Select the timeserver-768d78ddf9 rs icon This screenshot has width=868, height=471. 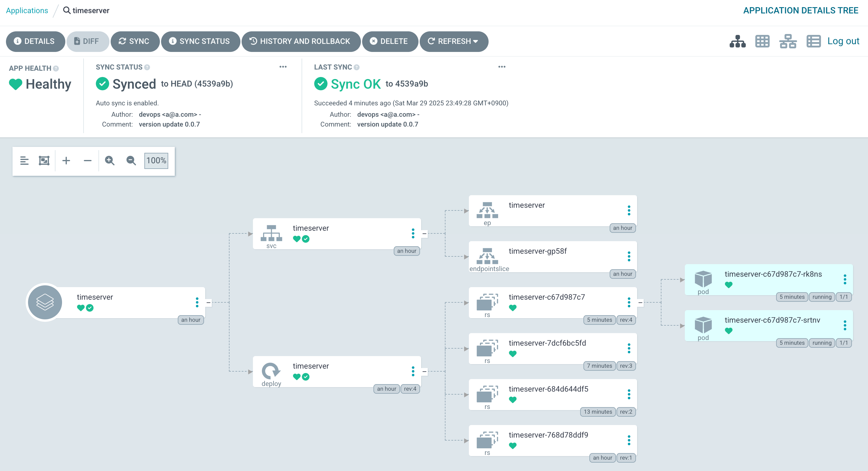(x=487, y=440)
